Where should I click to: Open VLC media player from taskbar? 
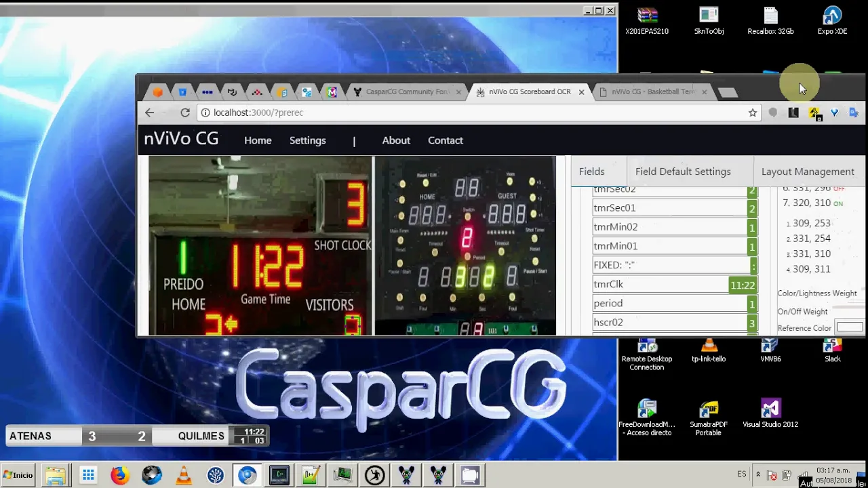point(183,475)
